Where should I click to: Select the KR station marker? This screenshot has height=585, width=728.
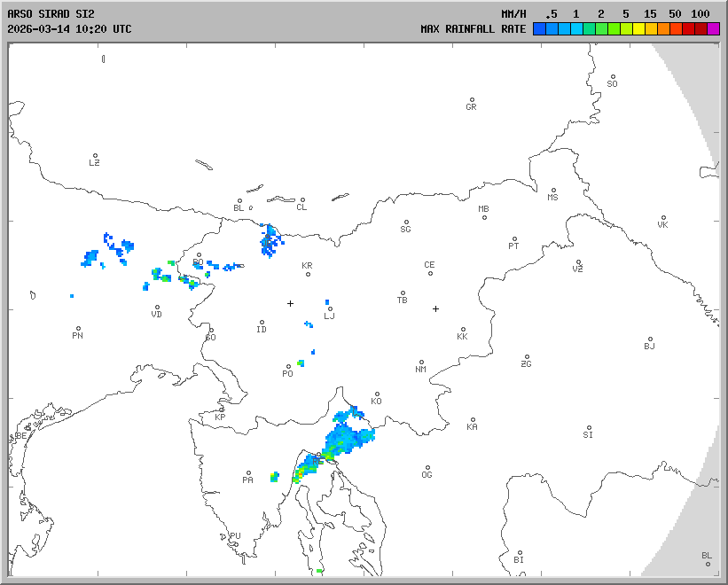pos(308,274)
